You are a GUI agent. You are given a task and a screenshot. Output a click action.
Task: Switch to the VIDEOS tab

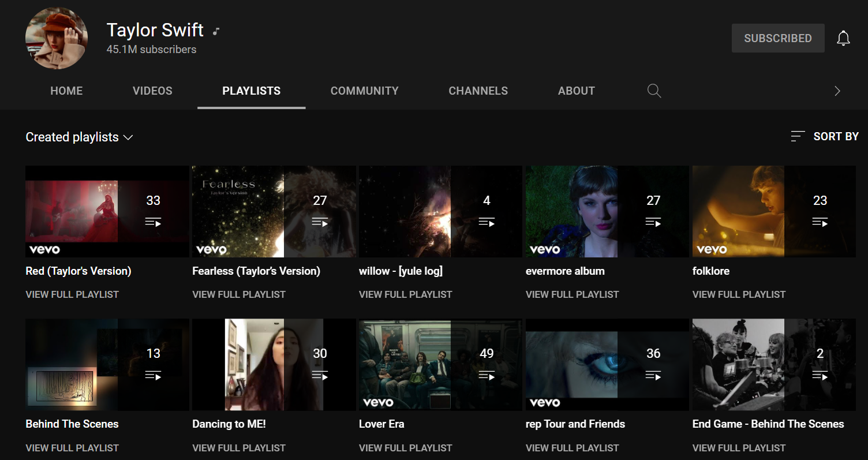[x=152, y=91]
